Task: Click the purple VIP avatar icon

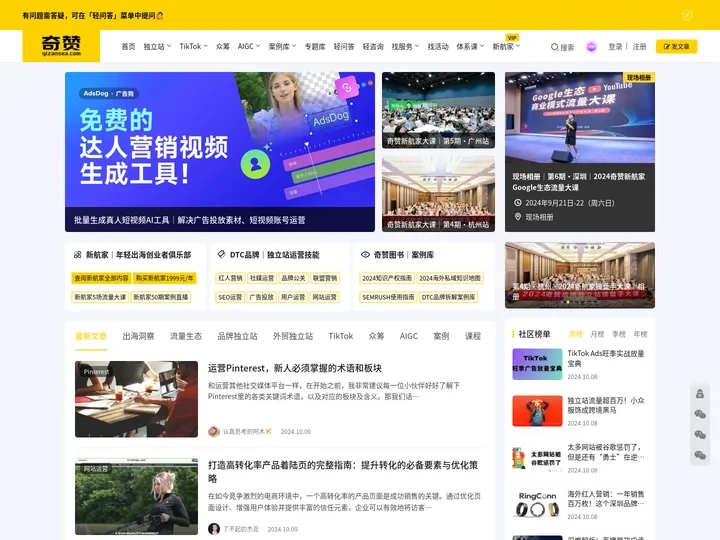Action: coord(591,46)
